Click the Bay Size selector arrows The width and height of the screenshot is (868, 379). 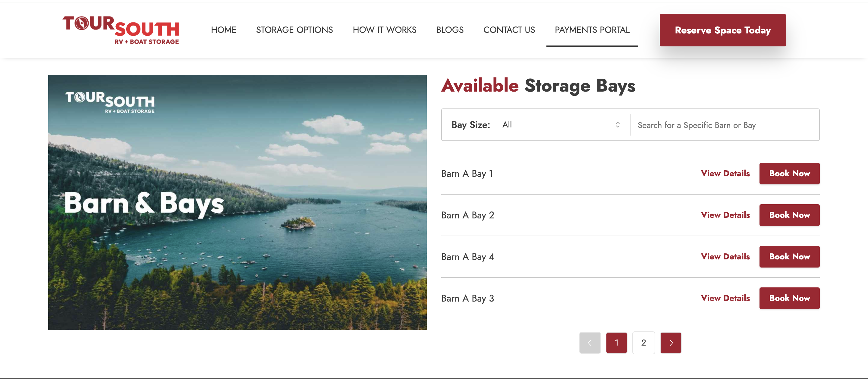(x=617, y=125)
